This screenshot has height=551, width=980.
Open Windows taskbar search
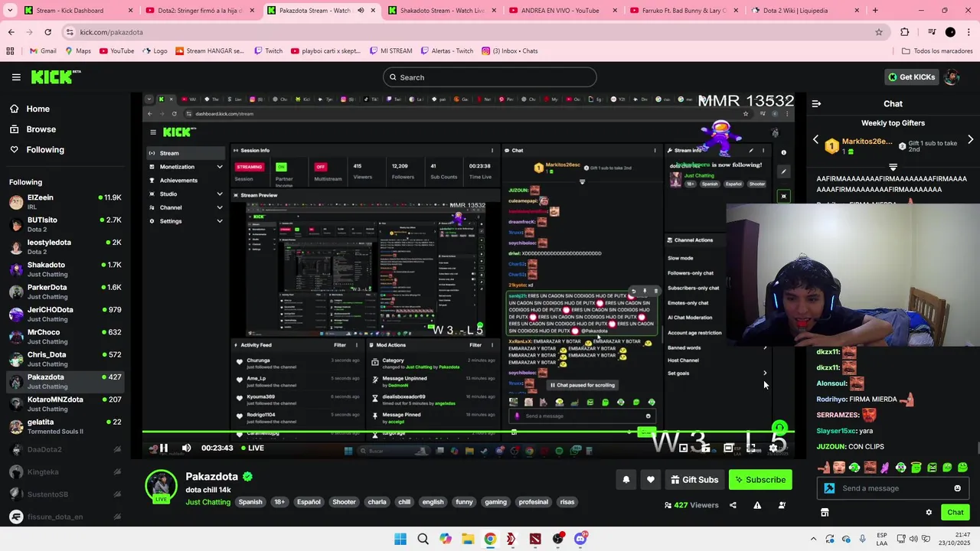(423, 539)
